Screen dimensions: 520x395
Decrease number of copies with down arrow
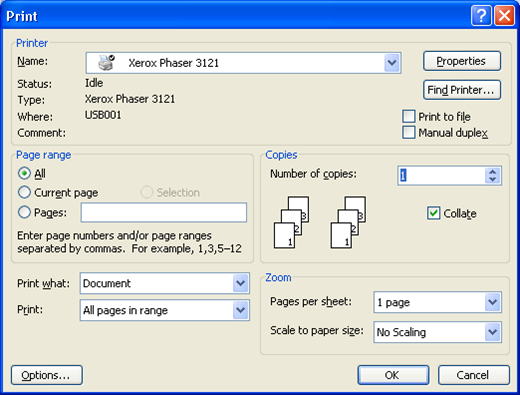pos(493,179)
